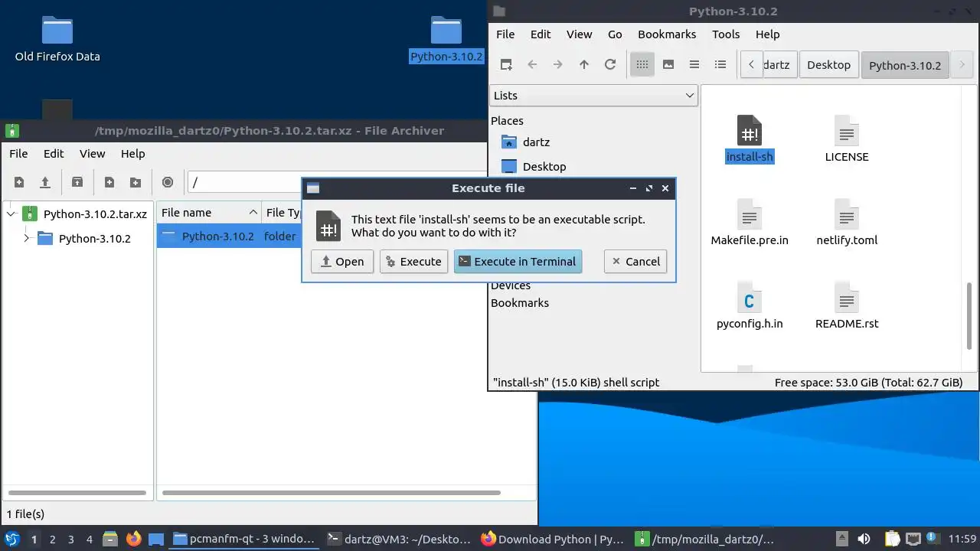Image resolution: width=980 pixels, height=551 pixels.
Task: Open Tools menu in file manager
Action: (x=726, y=34)
